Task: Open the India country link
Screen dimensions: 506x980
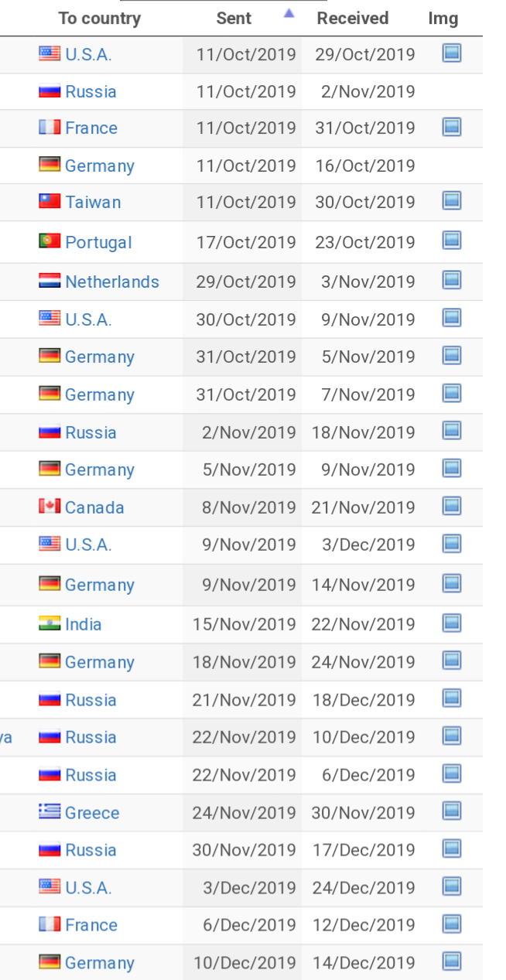Action: pyautogui.click(x=84, y=624)
